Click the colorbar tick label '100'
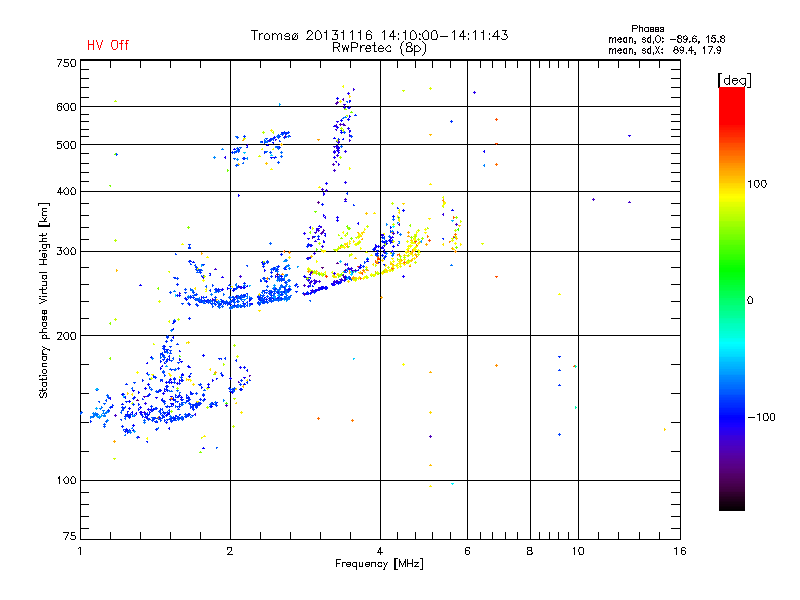800x600 pixels. tap(757, 184)
